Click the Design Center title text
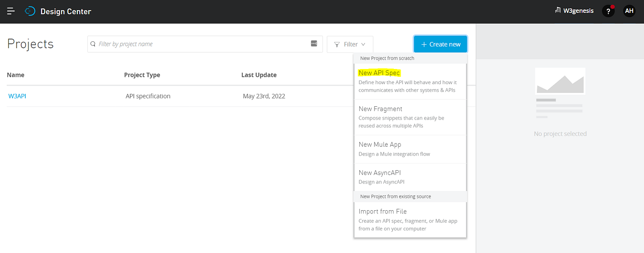644x253 pixels. pos(66,11)
